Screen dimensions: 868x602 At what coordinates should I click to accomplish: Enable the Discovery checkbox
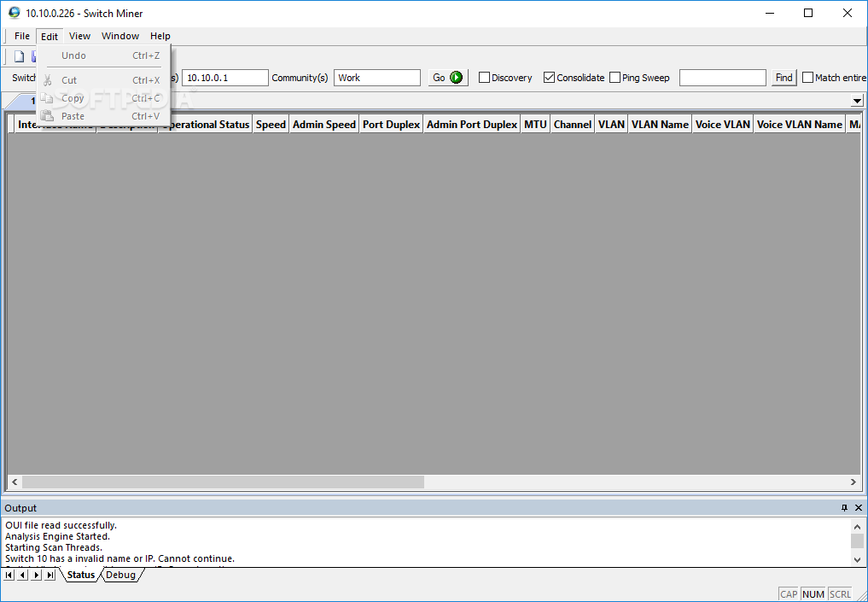coord(485,78)
